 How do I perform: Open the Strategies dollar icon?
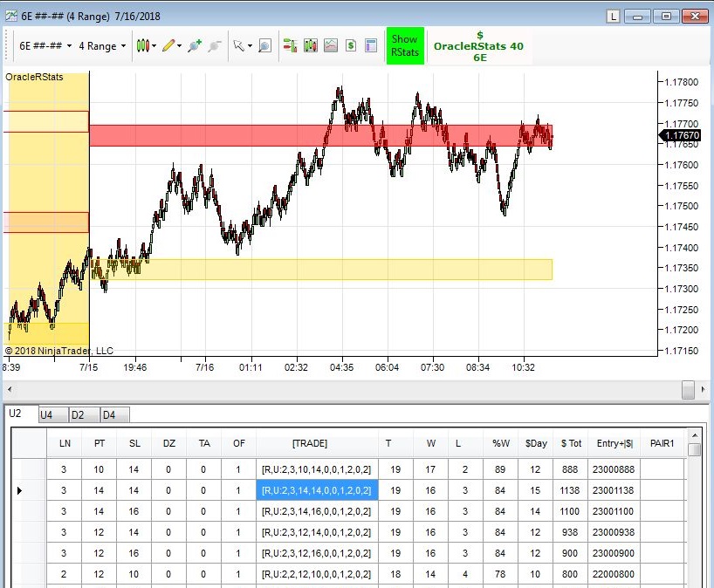351,45
